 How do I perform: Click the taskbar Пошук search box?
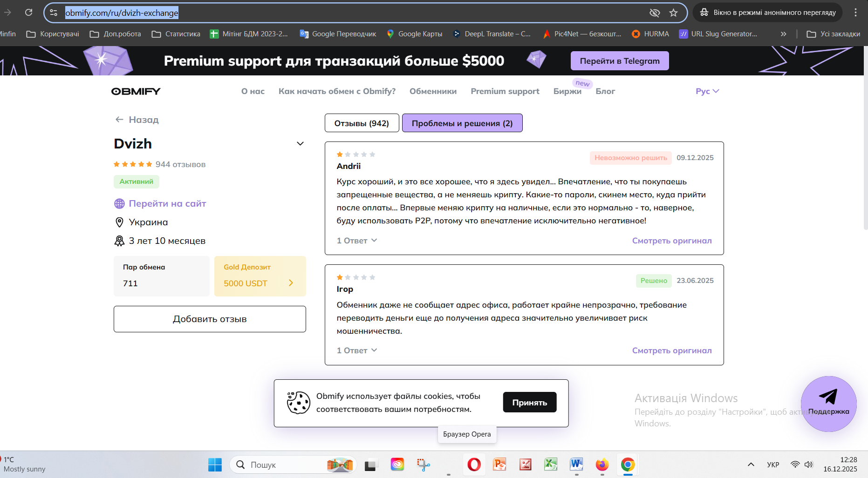[293, 465]
